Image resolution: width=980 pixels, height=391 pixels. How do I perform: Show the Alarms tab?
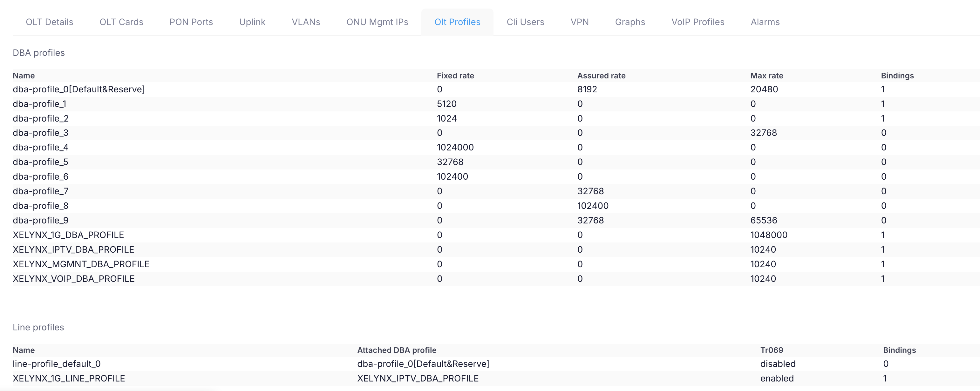765,22
